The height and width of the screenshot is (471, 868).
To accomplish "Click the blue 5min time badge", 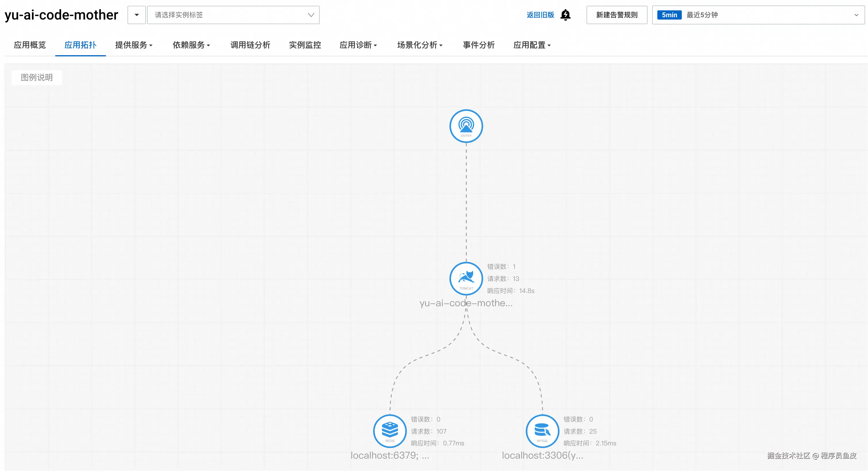I will tap(669, 15).
